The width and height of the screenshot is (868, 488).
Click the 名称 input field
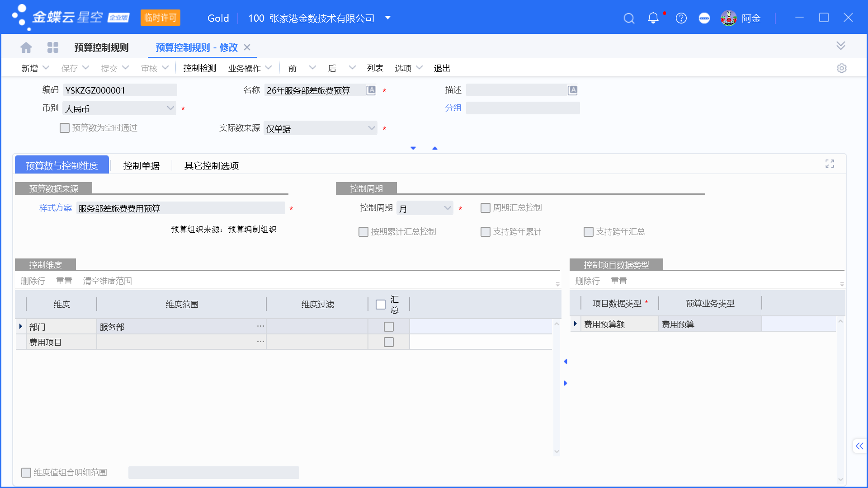point(315,90)
